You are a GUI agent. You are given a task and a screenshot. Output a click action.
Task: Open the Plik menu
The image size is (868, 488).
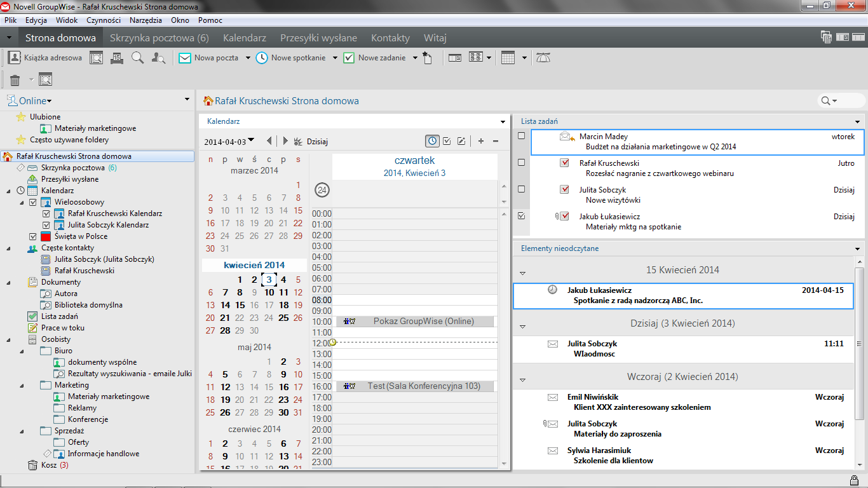[x=10, y=20]
